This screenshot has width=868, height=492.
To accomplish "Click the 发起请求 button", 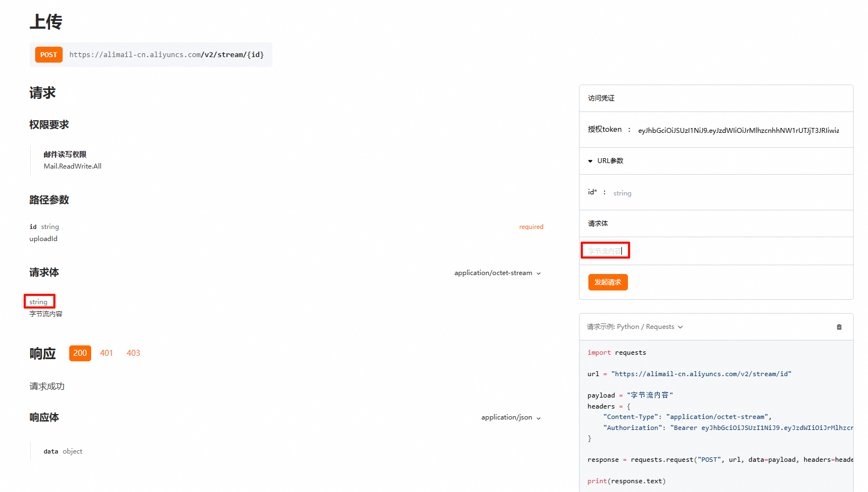I will pyautogui.click(x=608, y=282).
